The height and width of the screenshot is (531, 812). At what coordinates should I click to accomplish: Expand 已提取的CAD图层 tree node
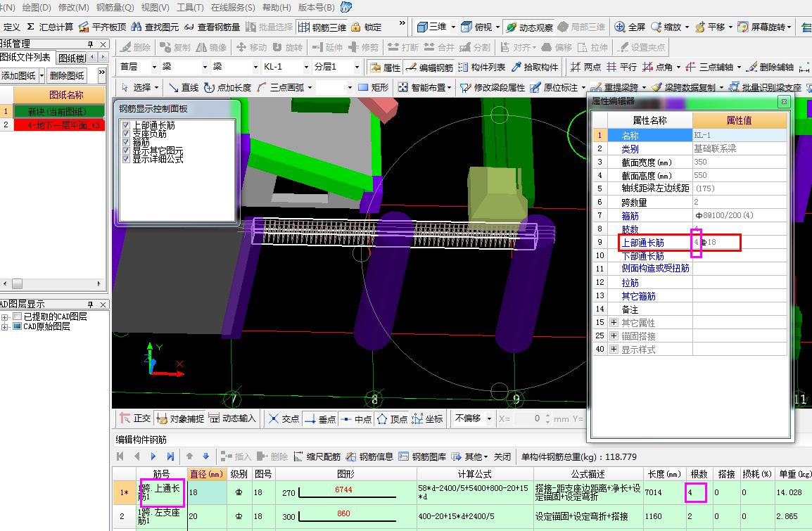(x=5, y=316)
